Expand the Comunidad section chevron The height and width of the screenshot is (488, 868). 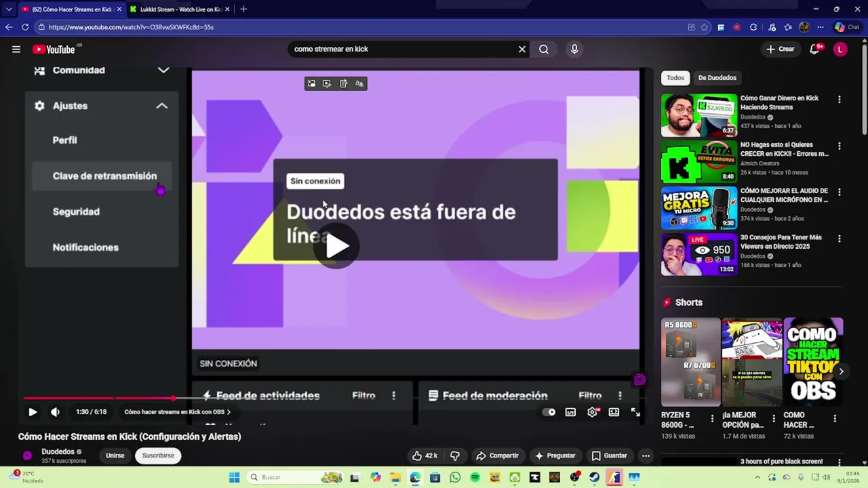[163, 70]
